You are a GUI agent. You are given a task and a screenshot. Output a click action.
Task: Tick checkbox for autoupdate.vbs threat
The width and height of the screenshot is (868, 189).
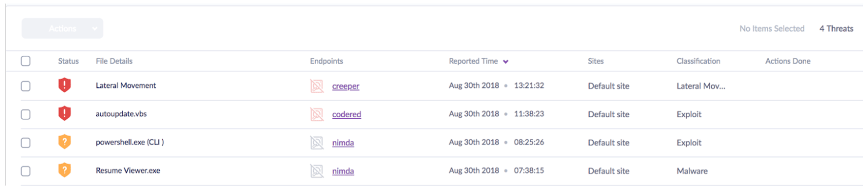(x=25, y=115)
